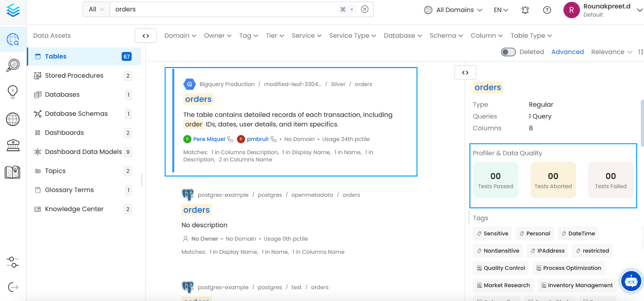
Task: Open the Service filter dropdown
Action: pyautogui.click(x=307, y=36)
